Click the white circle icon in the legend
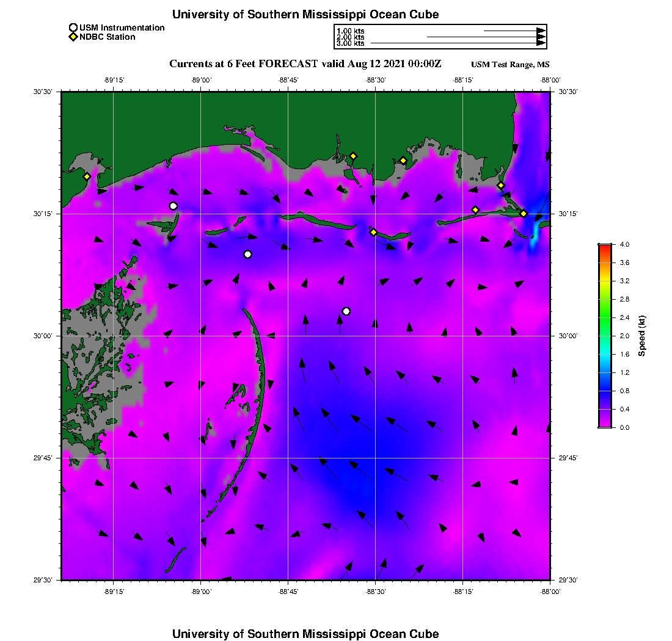Image resolution: width=672 pixels, height=641 pixels. (73, 27)
